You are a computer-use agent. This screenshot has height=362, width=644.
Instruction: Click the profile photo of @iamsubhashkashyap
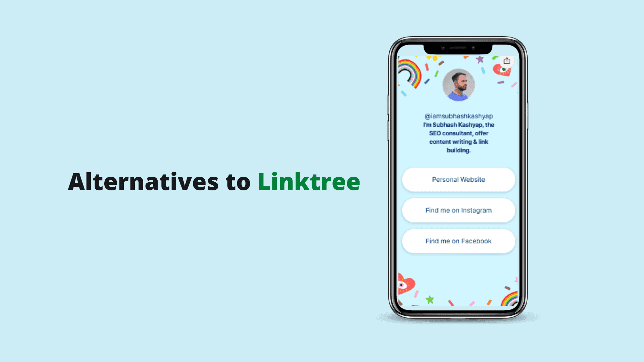[458, 85]
